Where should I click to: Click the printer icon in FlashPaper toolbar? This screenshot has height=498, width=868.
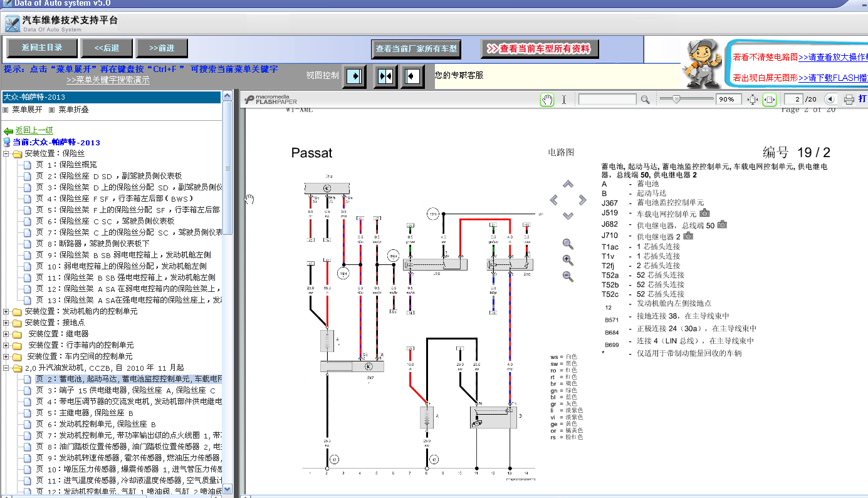[849, 100]
